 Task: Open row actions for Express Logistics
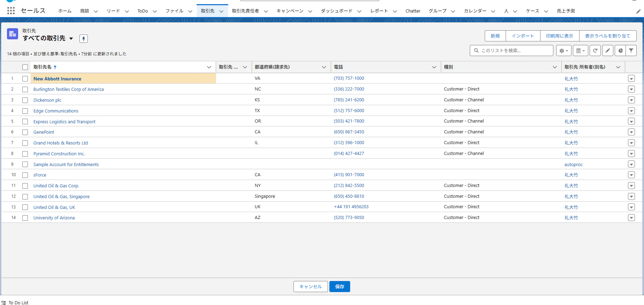631,122
